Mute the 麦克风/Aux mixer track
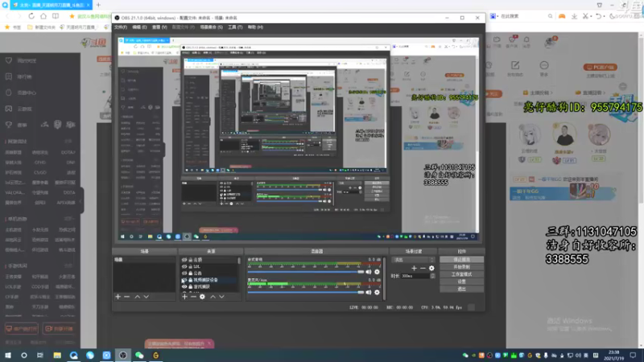644x362 pixels. point(369,292)
